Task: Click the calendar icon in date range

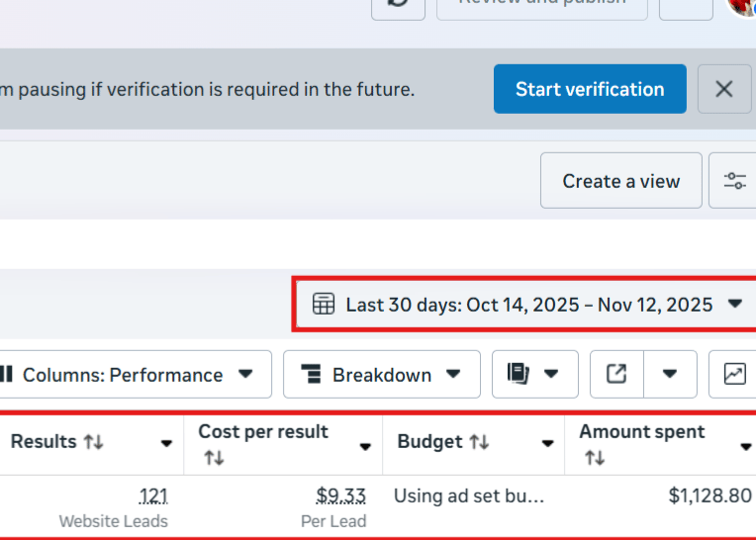Action: [323, 304]
